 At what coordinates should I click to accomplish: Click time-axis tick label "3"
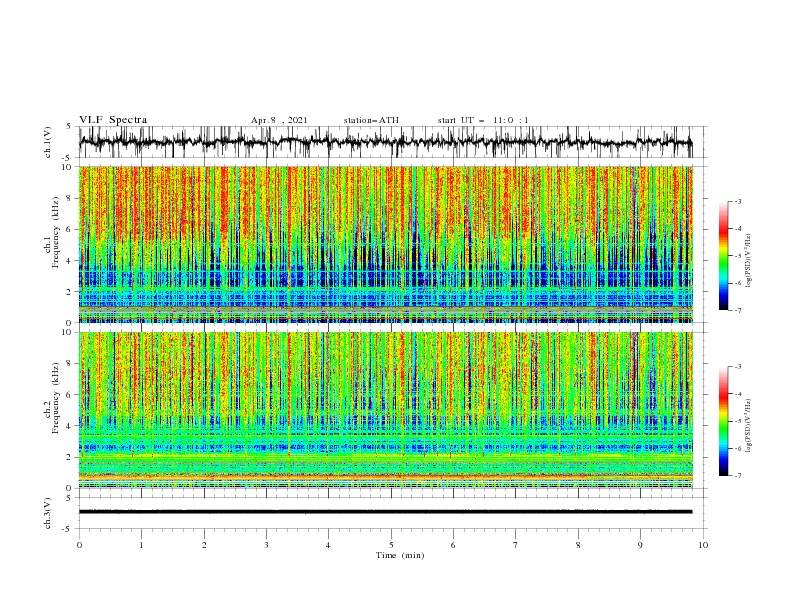[266, 545]
